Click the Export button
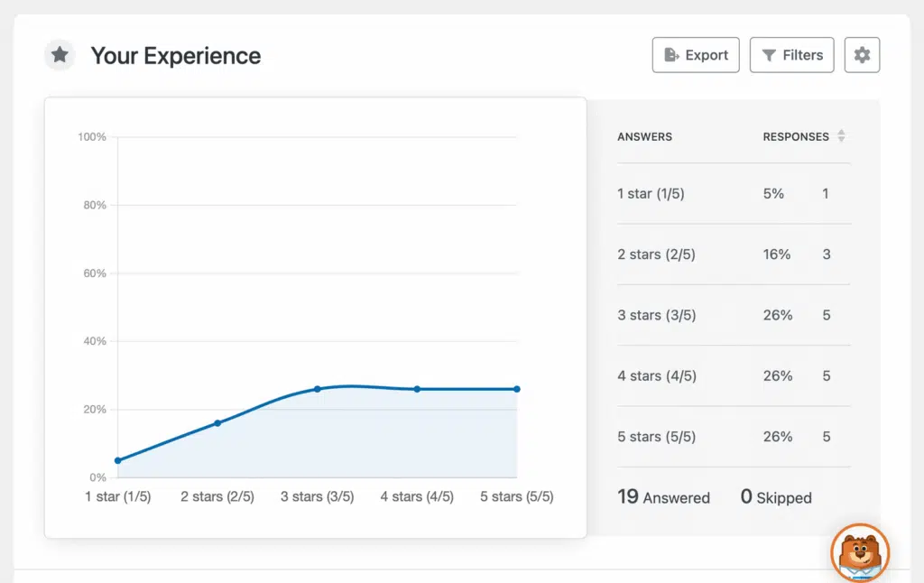Screen dimensions: 924x583 (696, 55)
